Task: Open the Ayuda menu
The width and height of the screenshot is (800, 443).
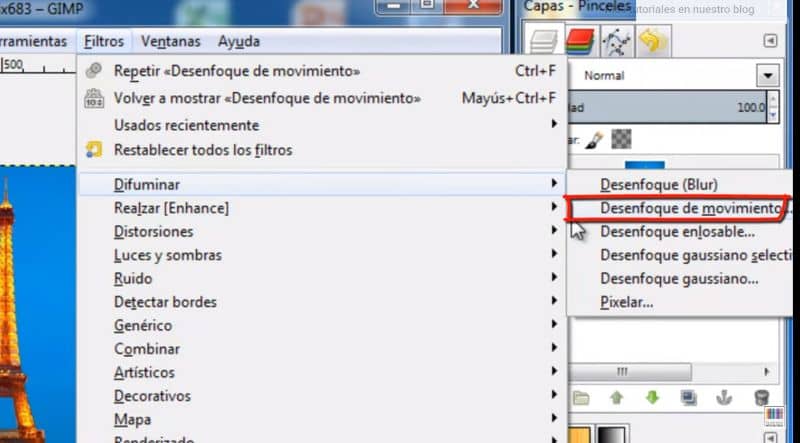Action: (239, 41)
